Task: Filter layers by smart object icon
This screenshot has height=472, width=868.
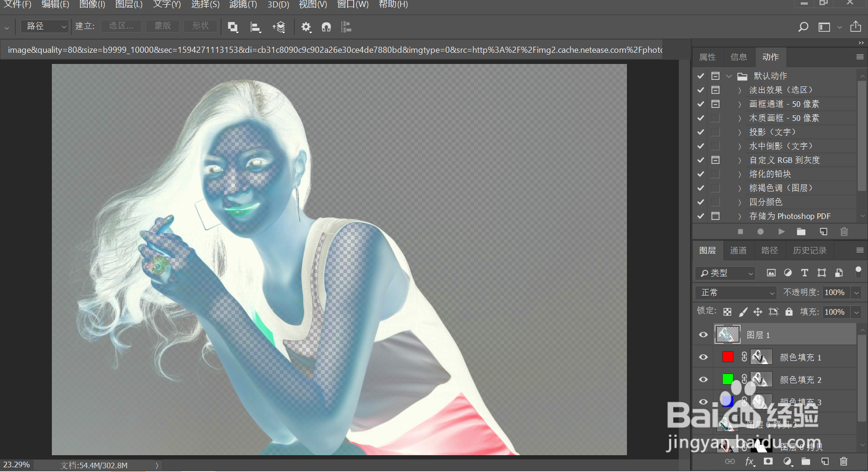Action: tap(839, 273)
